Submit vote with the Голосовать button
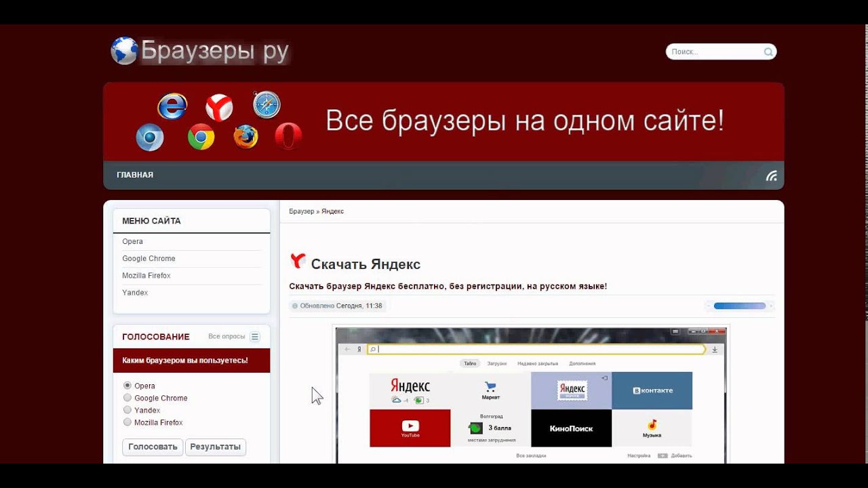This screenshot has width=868, height=488. pyautogui.click(x=153, y=447)
